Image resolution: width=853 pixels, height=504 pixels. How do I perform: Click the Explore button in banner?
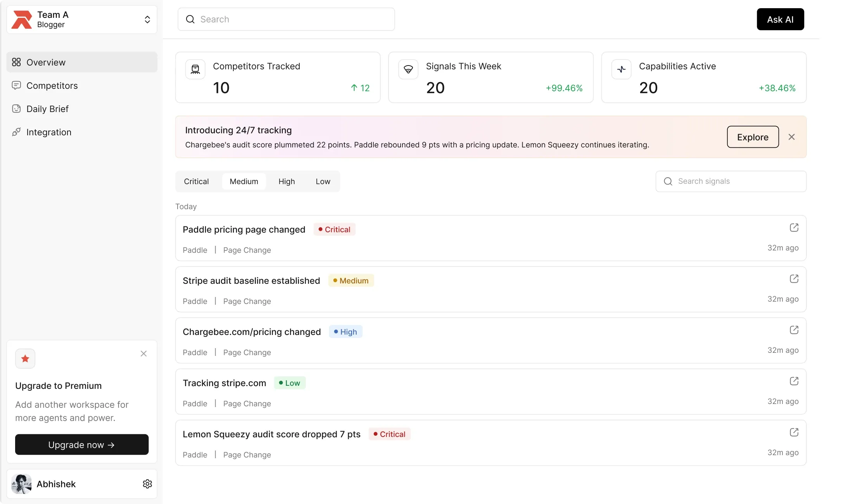(x=753, y=137)
